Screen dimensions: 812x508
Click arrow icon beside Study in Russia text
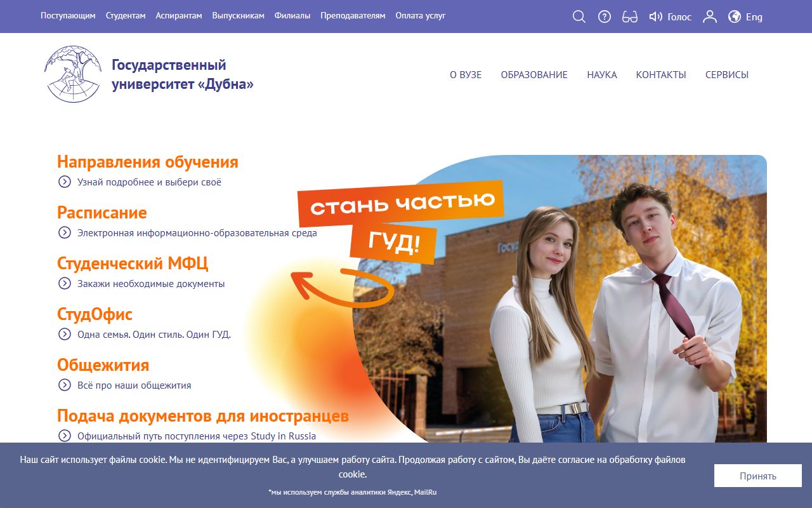[64, 436]
